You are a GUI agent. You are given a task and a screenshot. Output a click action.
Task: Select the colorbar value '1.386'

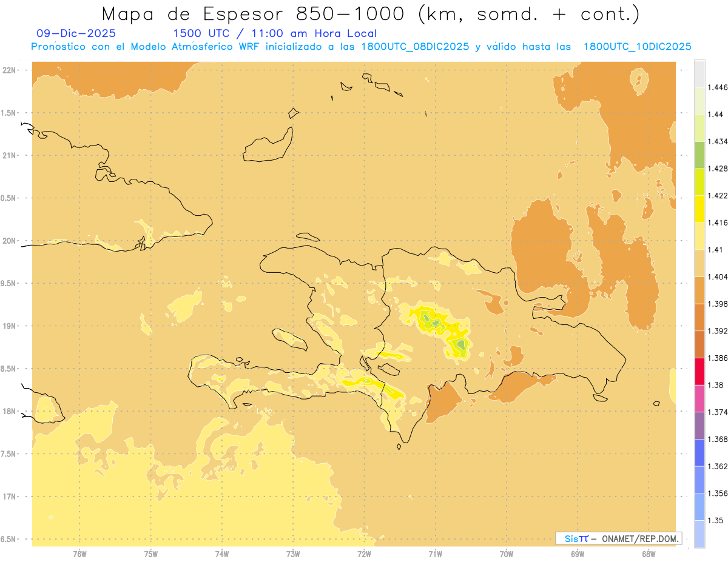click(x=719, y=358)
